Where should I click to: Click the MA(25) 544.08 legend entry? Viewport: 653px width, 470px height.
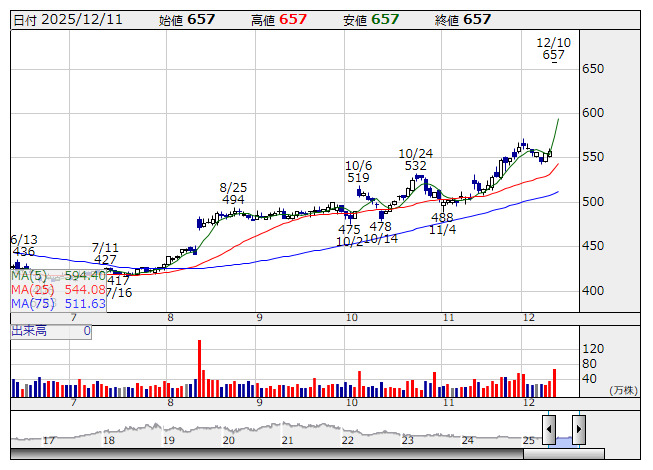pyautogui.click(x=58, y=289)
